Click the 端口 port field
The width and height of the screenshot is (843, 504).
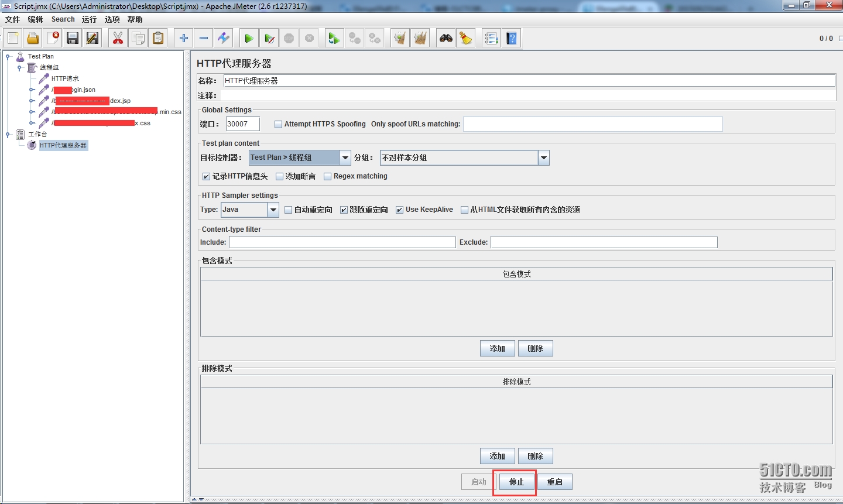pos(243,124)
